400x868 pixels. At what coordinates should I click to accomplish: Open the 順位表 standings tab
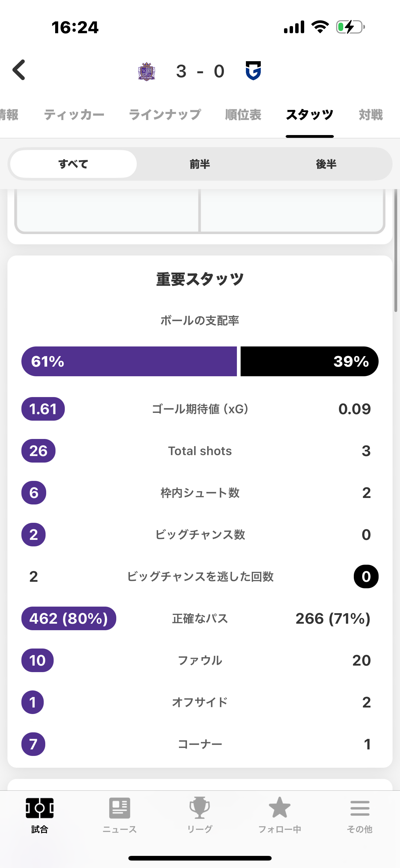point(243,115)
